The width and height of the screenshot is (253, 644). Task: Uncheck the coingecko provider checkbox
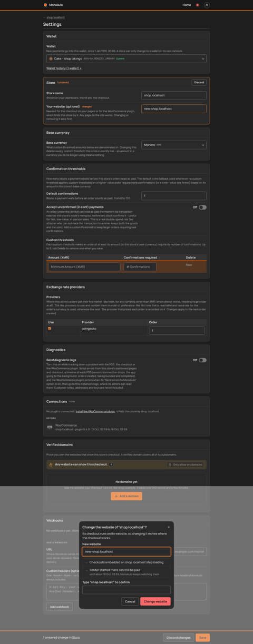(x=50, y=329)
